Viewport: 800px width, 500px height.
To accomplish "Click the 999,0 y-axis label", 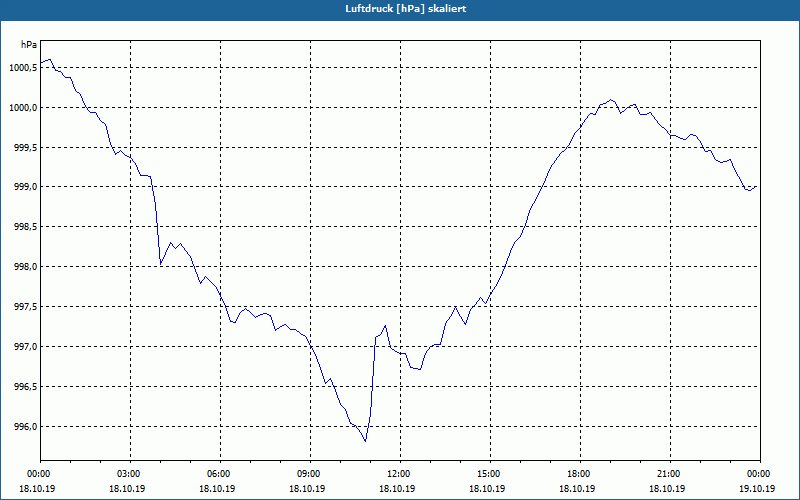I will click(x=25, y=187).
